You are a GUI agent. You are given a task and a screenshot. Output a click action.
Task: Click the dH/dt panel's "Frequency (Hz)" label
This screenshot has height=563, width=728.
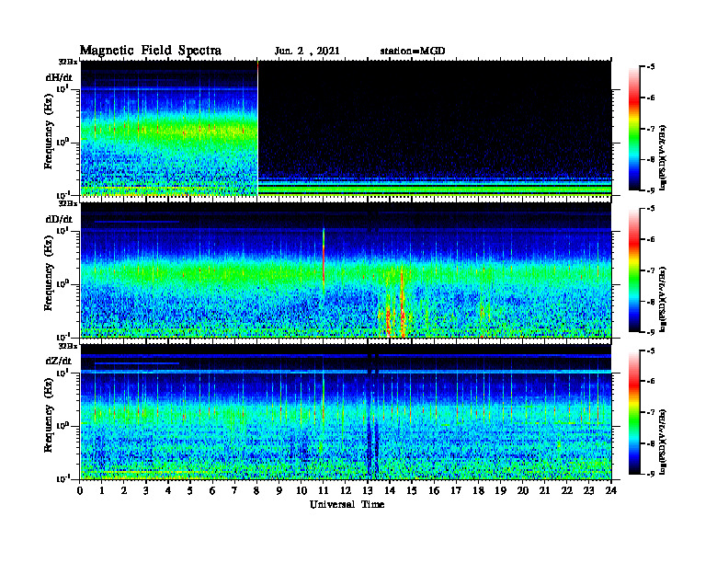[x=49, y=132]
